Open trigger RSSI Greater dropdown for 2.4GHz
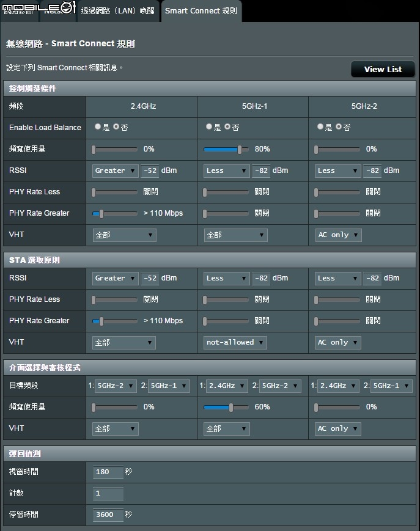 [115, 170]
